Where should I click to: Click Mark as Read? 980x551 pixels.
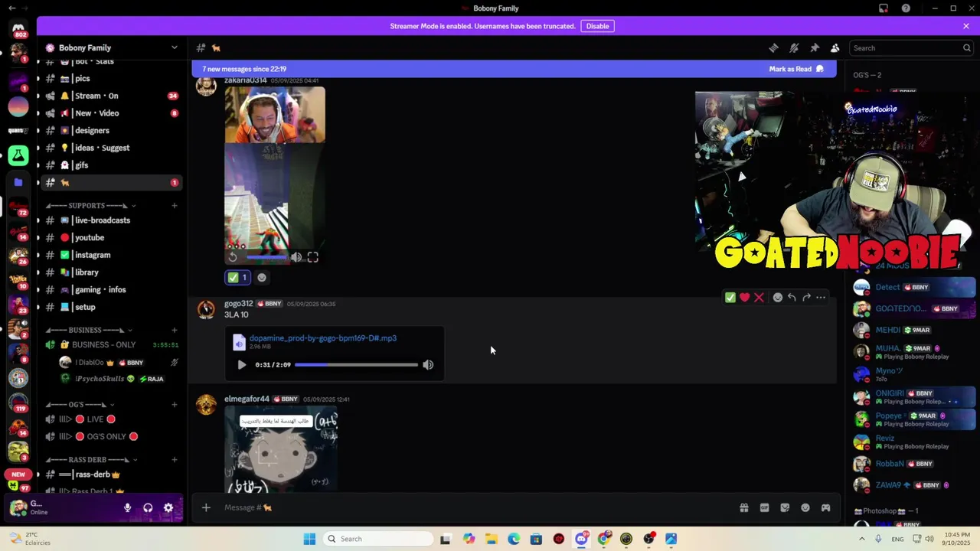coord(796,69)
